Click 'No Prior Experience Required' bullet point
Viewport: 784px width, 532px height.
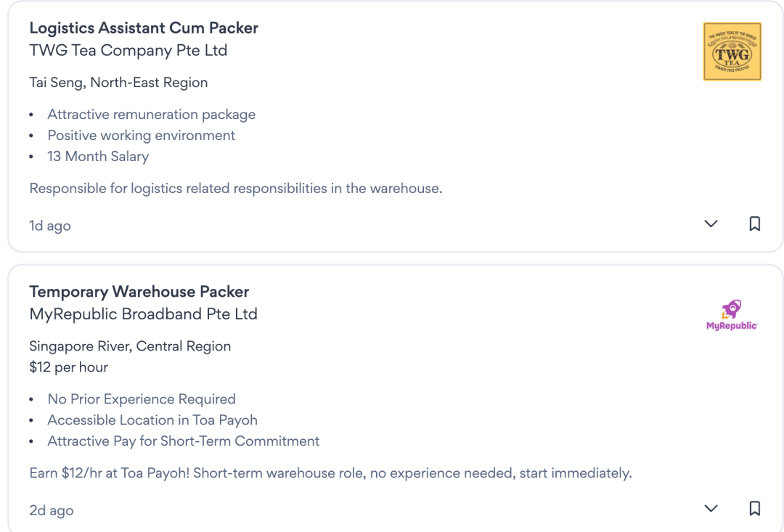point(142,399)
